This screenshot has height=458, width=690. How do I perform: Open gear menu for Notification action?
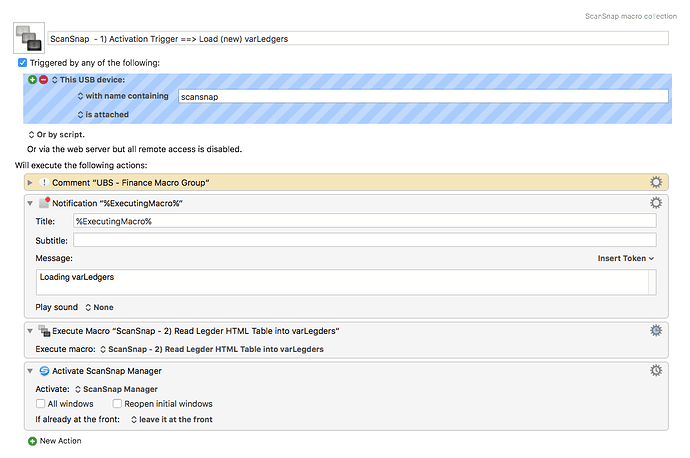pos(656,203)
